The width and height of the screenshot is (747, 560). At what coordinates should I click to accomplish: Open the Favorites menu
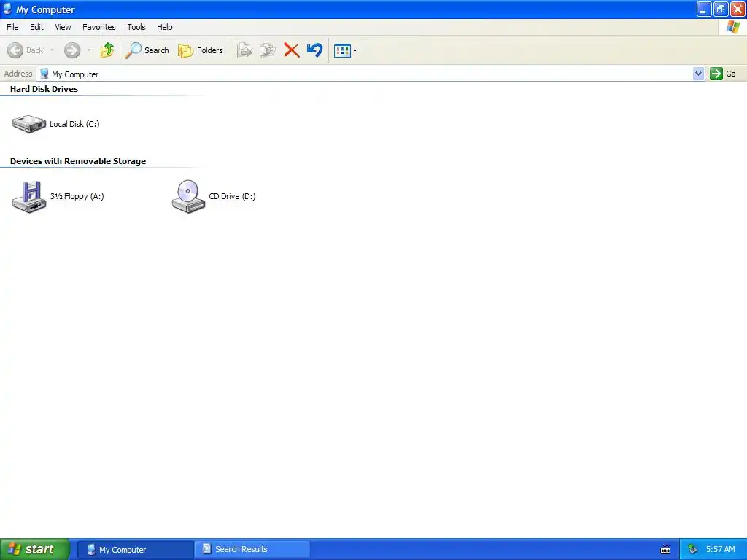(x=99, y=27)
